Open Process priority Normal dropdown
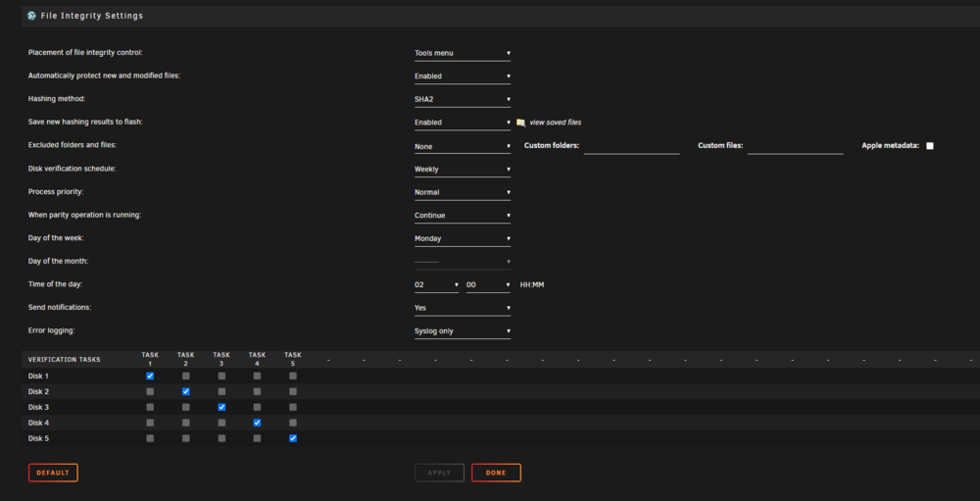Image resolution: width=980 pixels, height=501 pixels. (463, 192)
